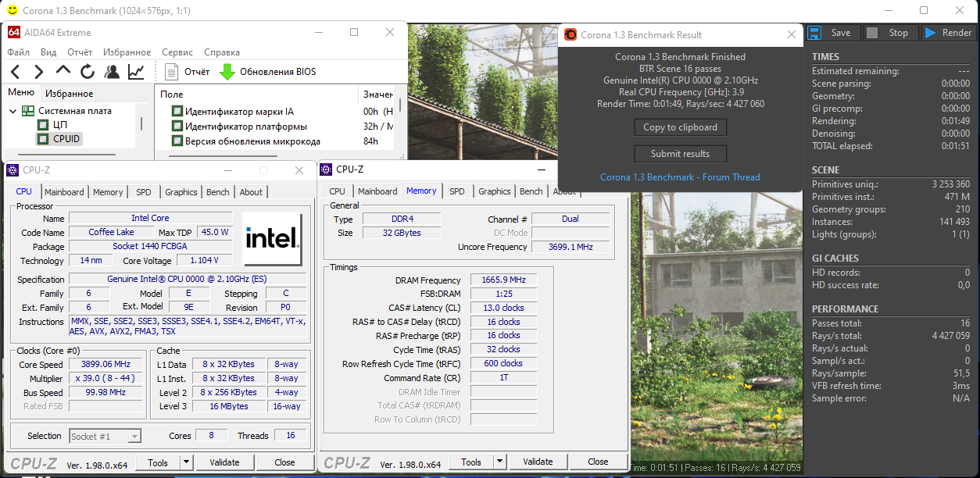This screenshot has width=980, height=478.
Task: Switch to Избранное tab in AIDA64 sidebar
Action: 69,93
